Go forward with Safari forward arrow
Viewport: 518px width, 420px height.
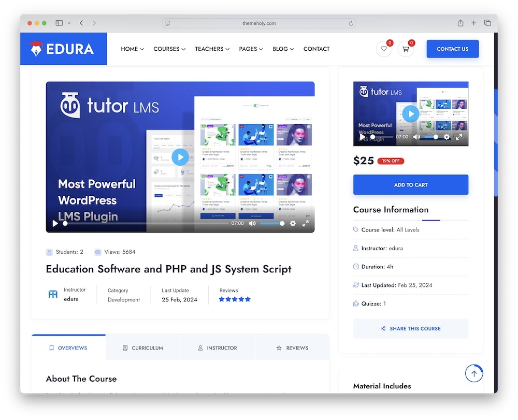94,23
